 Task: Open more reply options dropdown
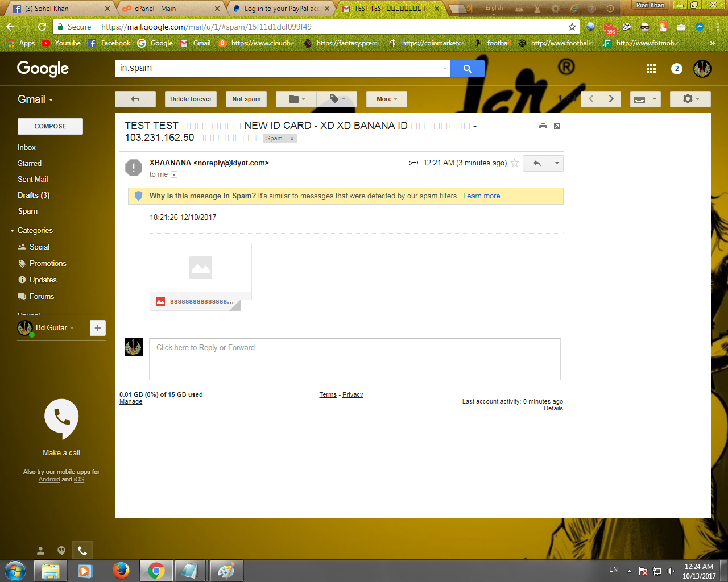[557, 163]
